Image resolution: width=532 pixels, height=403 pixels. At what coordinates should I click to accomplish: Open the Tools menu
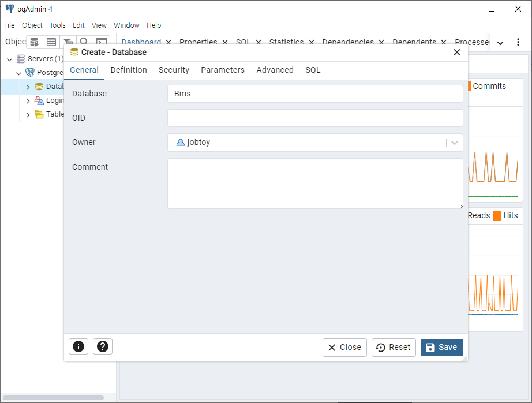pyautogui.click(x=57, y=25)
